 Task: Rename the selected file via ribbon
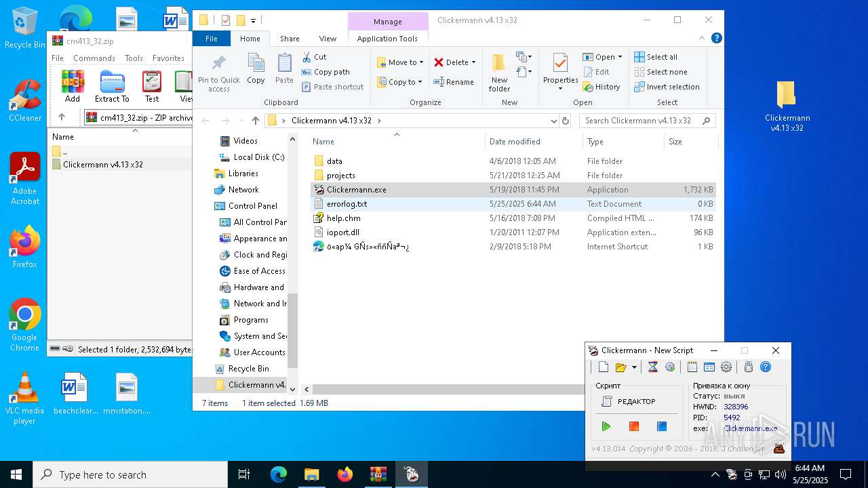454,82
